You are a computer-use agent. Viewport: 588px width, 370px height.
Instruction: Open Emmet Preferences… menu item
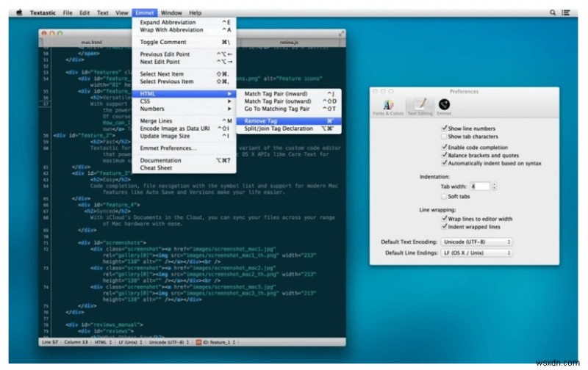coord(184,148)
